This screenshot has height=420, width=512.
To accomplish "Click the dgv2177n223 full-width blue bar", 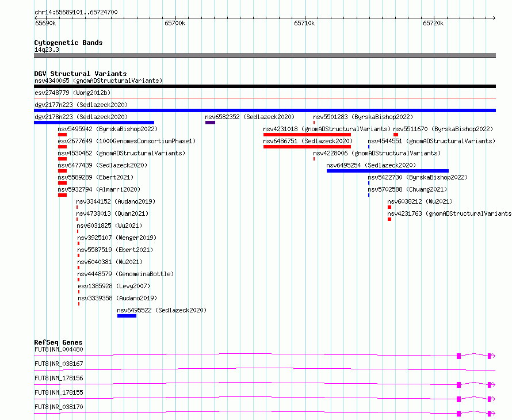I will [x=265, y=110].
